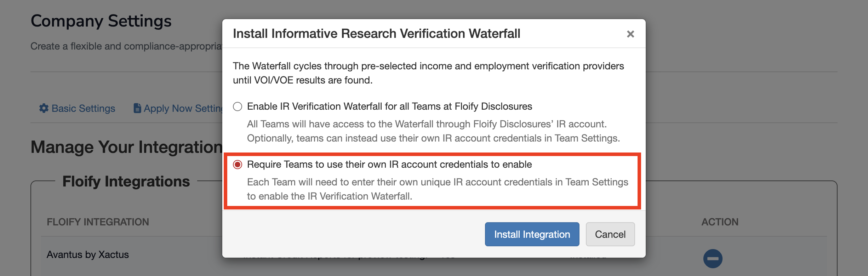Click the Install Integration button
This screenshot has height=276, width=868.
click(532, 234)
